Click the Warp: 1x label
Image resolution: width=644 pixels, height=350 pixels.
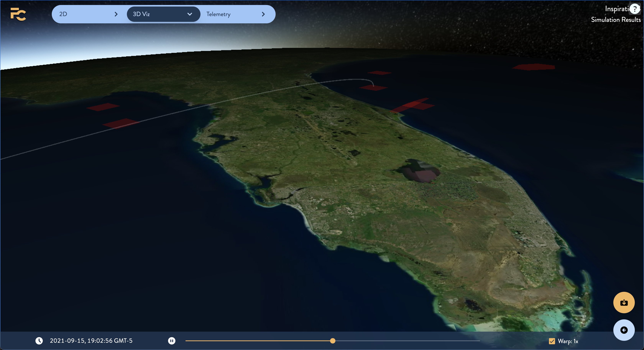tap(568, 341)
